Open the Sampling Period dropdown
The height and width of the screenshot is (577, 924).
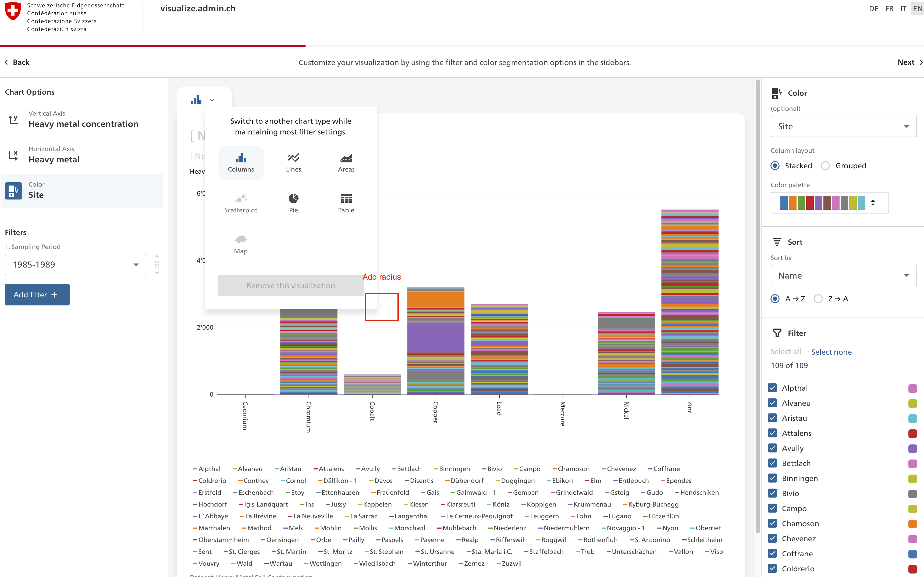[75, 264]
